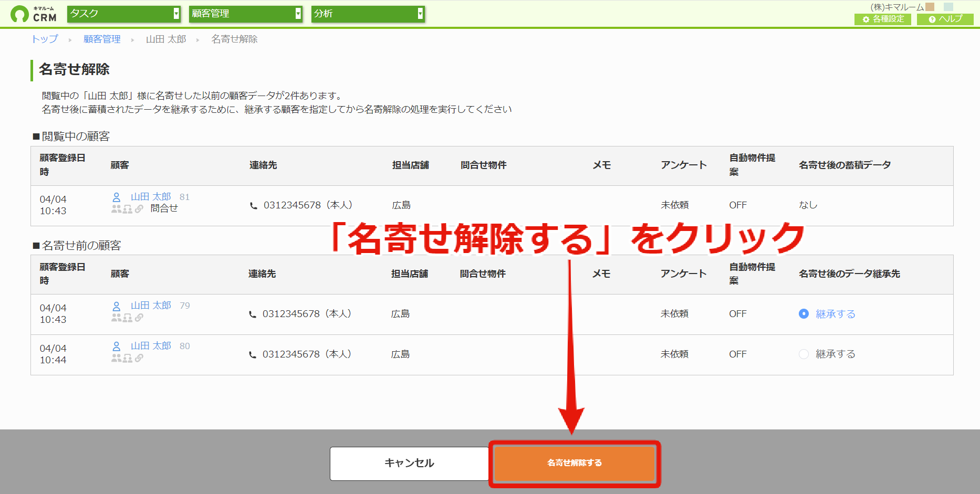Viewport: 980px width, 494px height.
Task: Click hierarchy icon in customer 80 row
Action: pos(128,358)
